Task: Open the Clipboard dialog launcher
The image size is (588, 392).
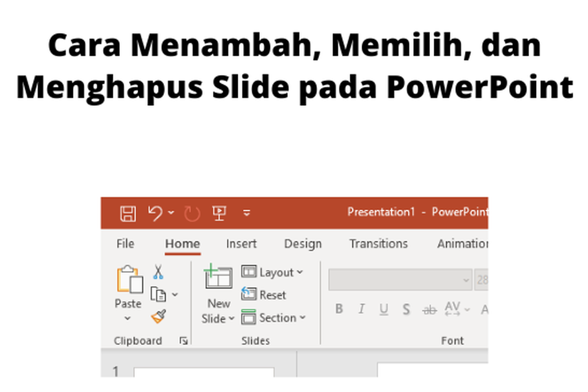Action: pos(183,341)
